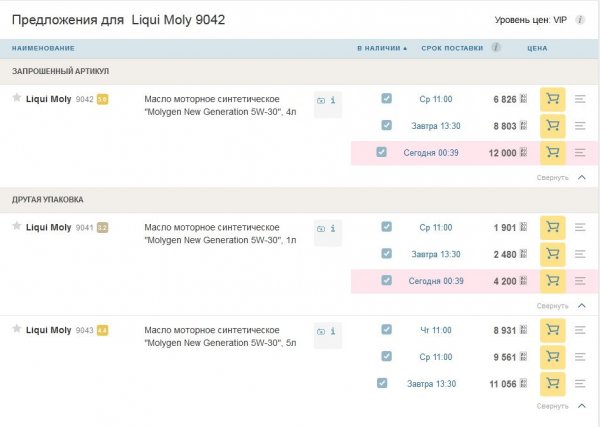The height and width of the screenshot is (427, 600).
Task: Click the Liqui Moly 9043 brand link
Action: pyautogui.click(x=48, y=329)
